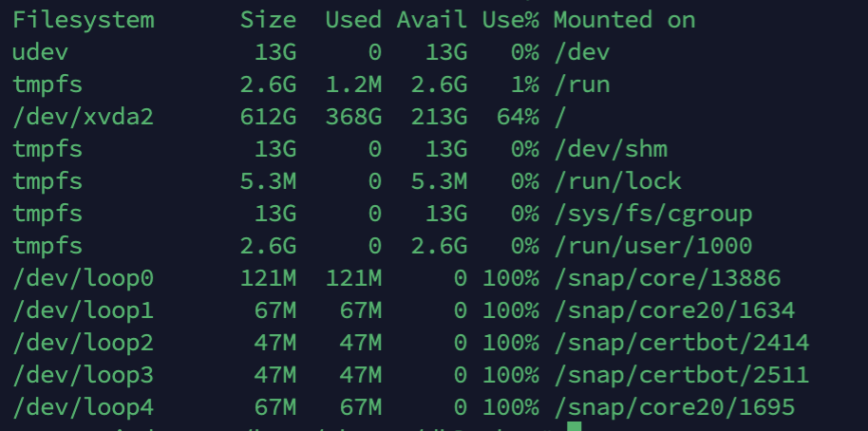Click the /snap/core/13886 mount path
This screenshot has width=868, height=431.
tap(667, 278)
